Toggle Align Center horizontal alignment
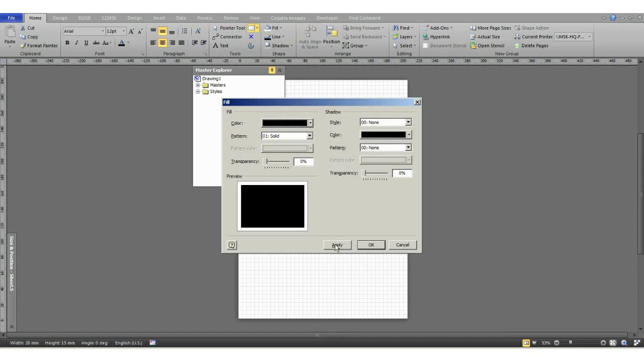Screen dimensions: 644x362 point(163,43)
